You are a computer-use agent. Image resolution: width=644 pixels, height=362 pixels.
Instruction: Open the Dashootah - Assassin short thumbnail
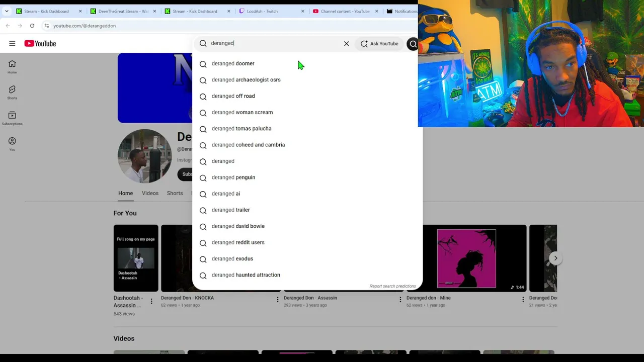tap(136, 258)
